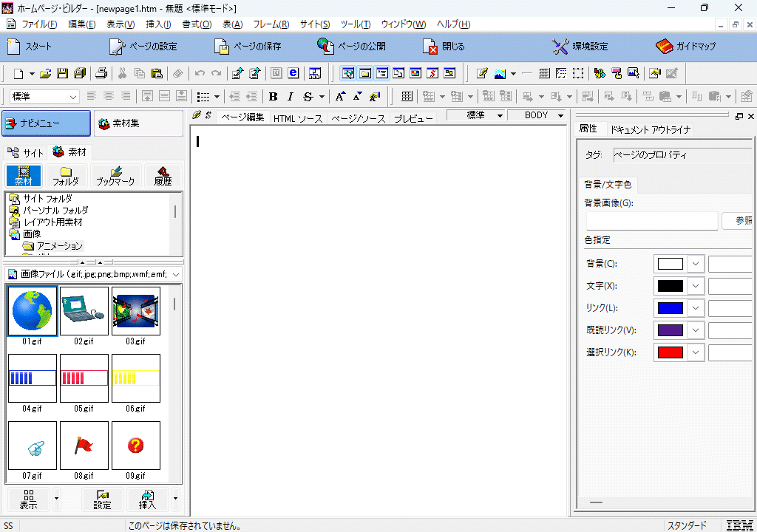Viewport: 757px width, 532px height.
Task: Click the ページの保存 button
Action: tap(248, 46)
